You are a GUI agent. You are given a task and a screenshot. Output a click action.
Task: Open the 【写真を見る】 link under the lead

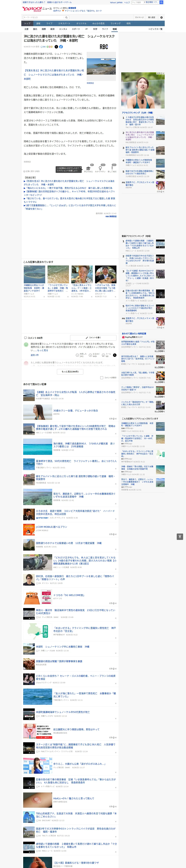(54, 75)
